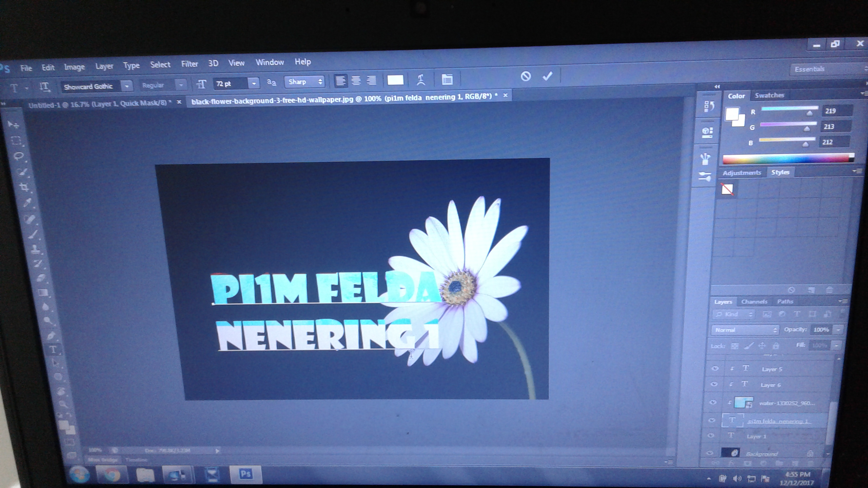The width and height of the screenshot is (868, 488).
Task: Select the Brush tool
Action: pyautogui.click(x=33, y=235)
